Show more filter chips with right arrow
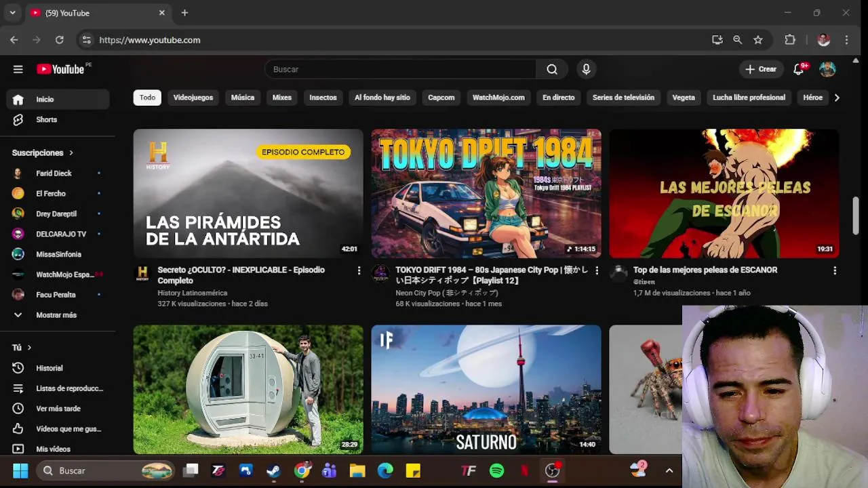The image size is (868, 488). [x=837, y=98]
